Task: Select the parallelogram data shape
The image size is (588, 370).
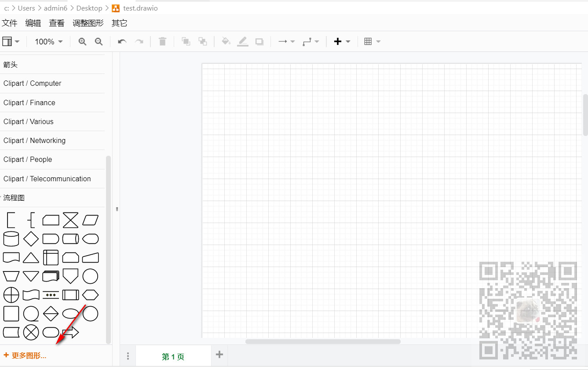Action: point(90,220)
